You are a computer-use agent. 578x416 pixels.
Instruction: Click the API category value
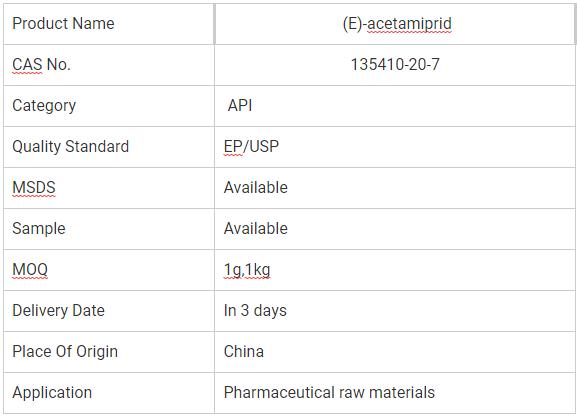tap(240, 106)
